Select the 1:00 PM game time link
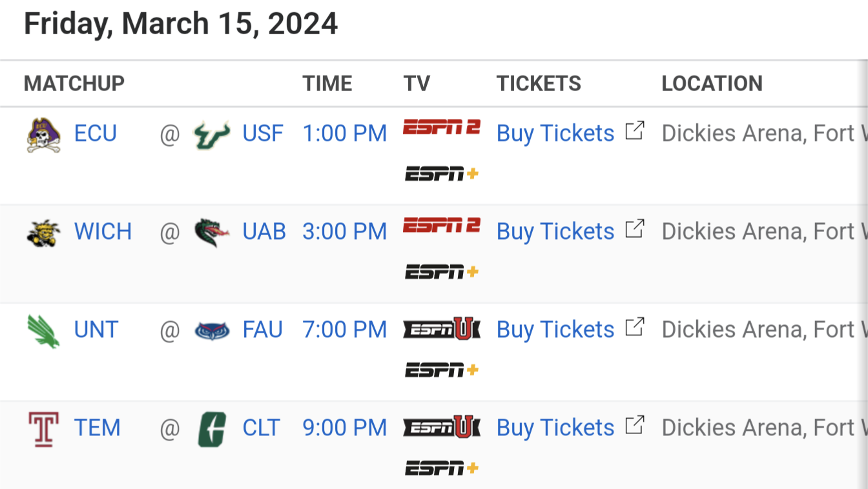868x489 pixels. tap(344, 134)
